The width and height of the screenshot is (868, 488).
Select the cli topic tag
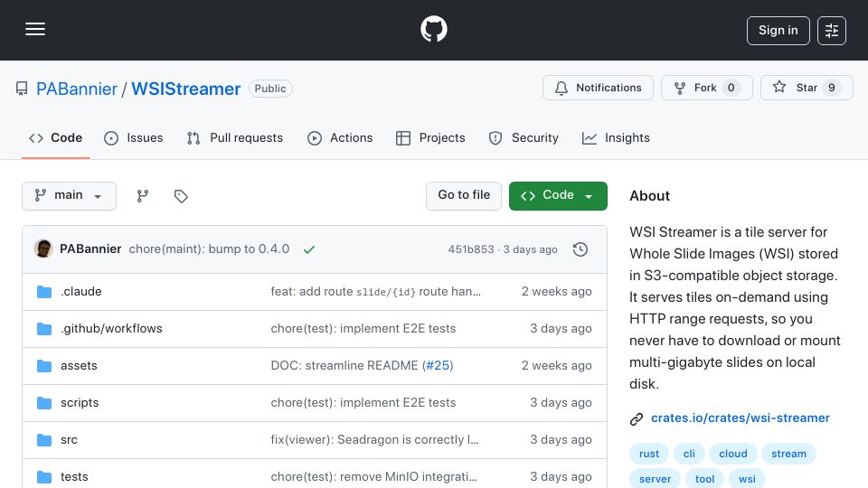tap(689, 454)
